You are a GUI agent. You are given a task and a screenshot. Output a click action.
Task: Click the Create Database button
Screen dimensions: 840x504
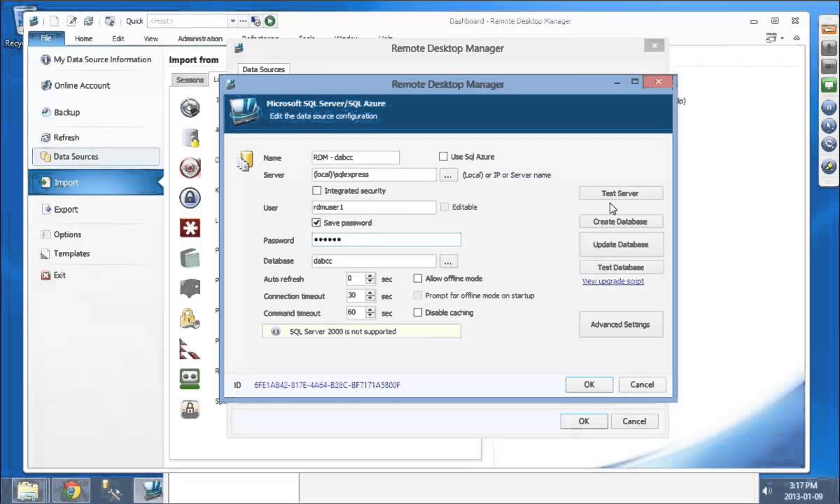coord(620,221)
